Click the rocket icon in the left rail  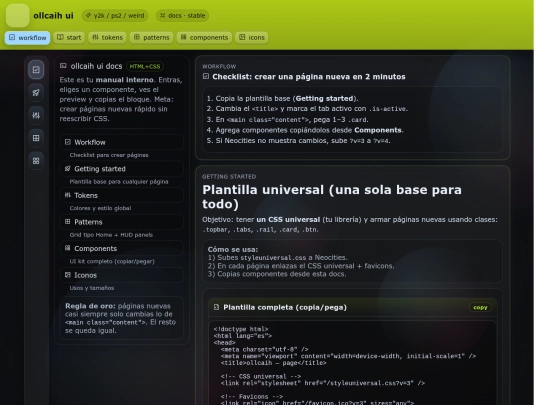[x=36, y=93]
